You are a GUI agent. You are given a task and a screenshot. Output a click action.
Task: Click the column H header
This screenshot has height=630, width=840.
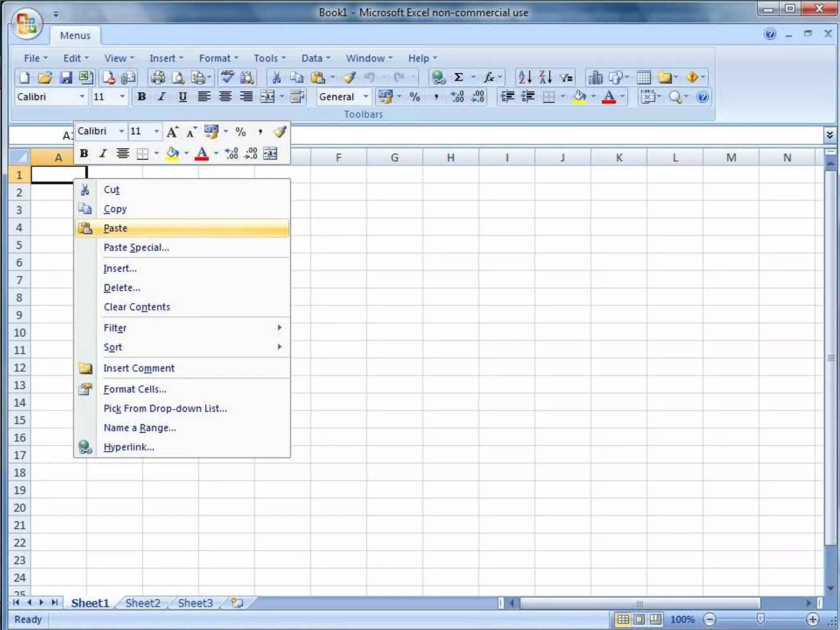[x=450, y=157]
